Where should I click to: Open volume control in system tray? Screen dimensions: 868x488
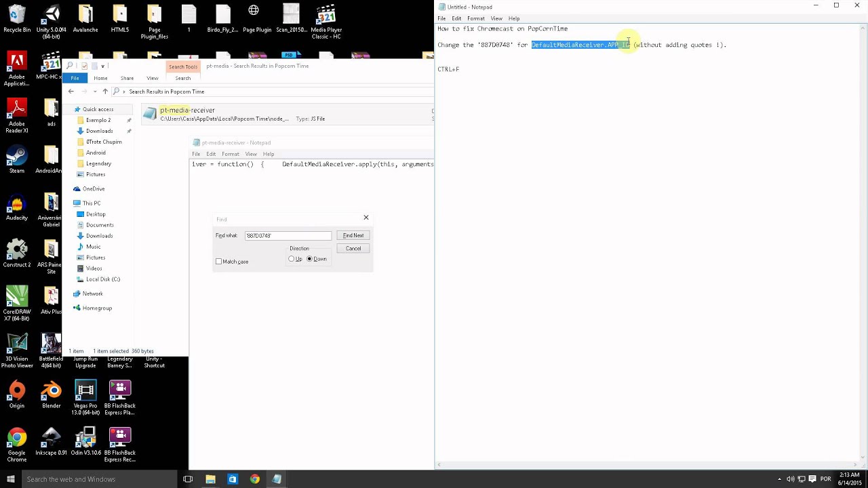pyautogui.click(x=791, y=479)
